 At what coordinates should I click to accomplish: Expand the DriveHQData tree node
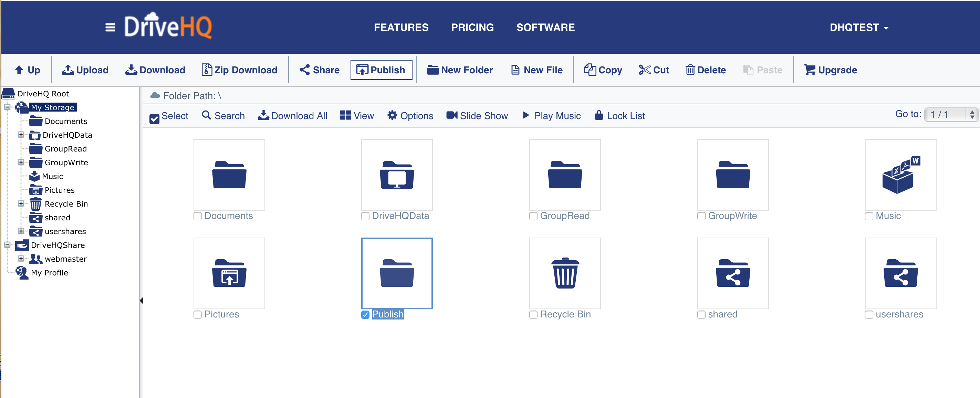[21, 135]
